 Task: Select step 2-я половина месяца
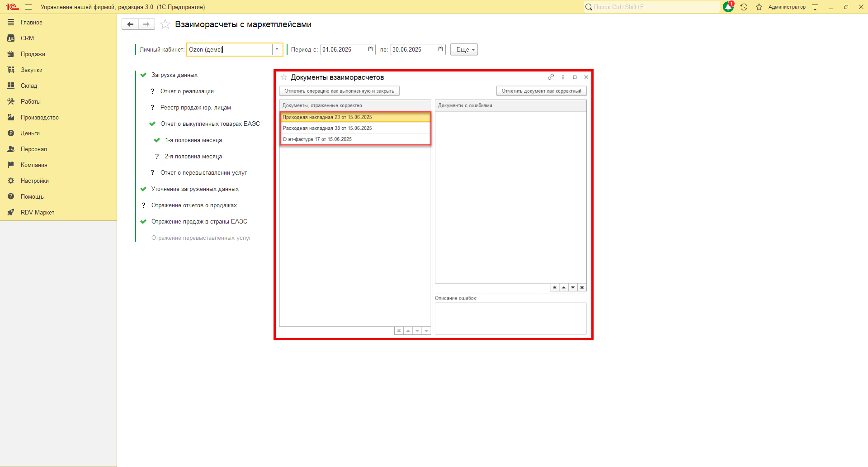tap(193, 156)
